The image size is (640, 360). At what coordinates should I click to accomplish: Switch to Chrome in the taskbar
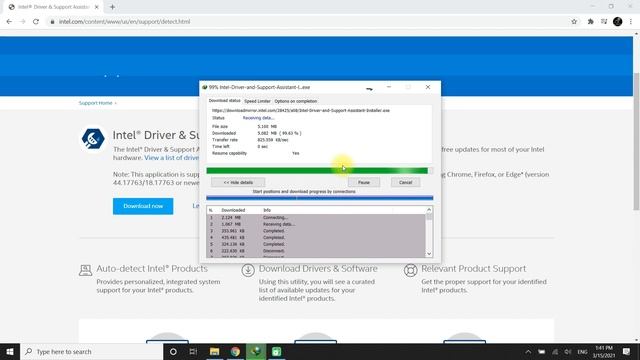pyautogui.click(x=235, y=351)
